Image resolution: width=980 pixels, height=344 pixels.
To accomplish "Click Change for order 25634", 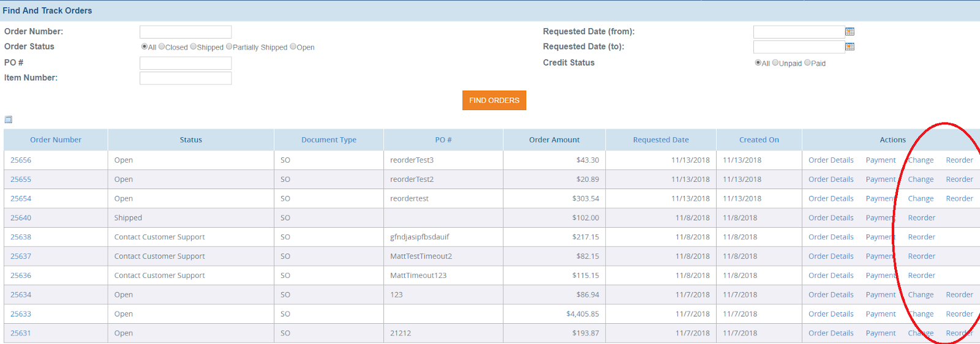I will tap(921, 294).
